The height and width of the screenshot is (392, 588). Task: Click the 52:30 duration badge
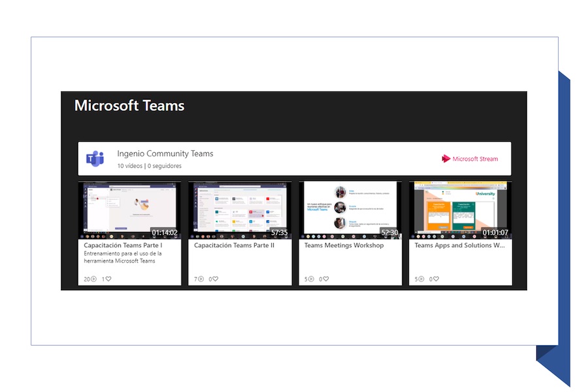point(389,233)
